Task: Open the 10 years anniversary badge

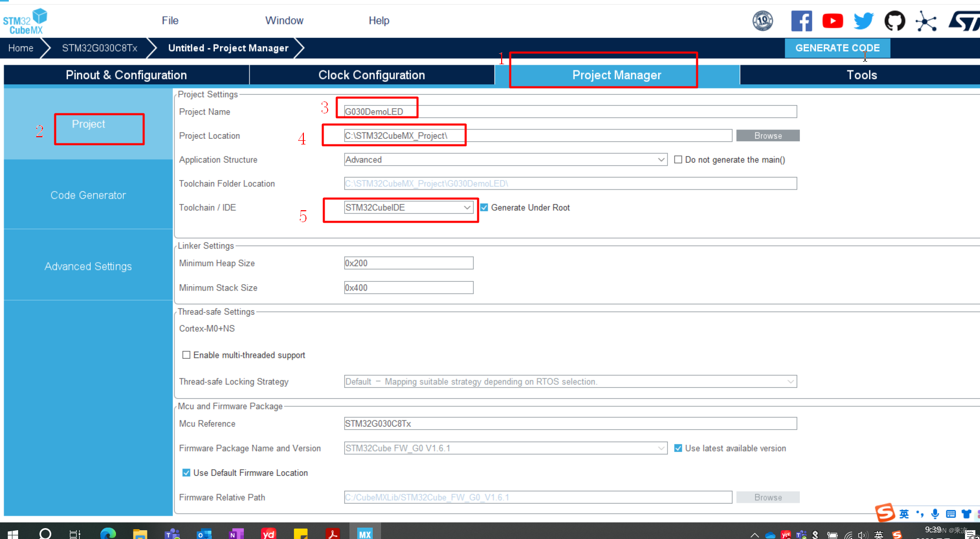Action: (x=763, y=21)
